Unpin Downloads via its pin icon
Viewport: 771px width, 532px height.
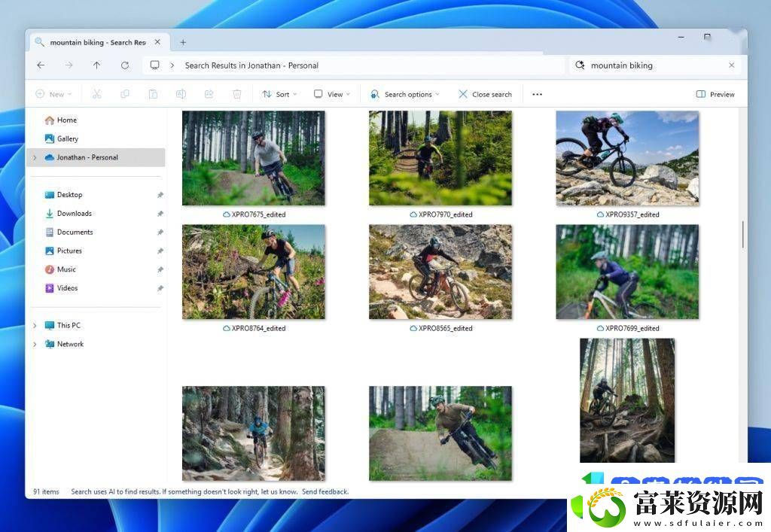click(160, 214)
